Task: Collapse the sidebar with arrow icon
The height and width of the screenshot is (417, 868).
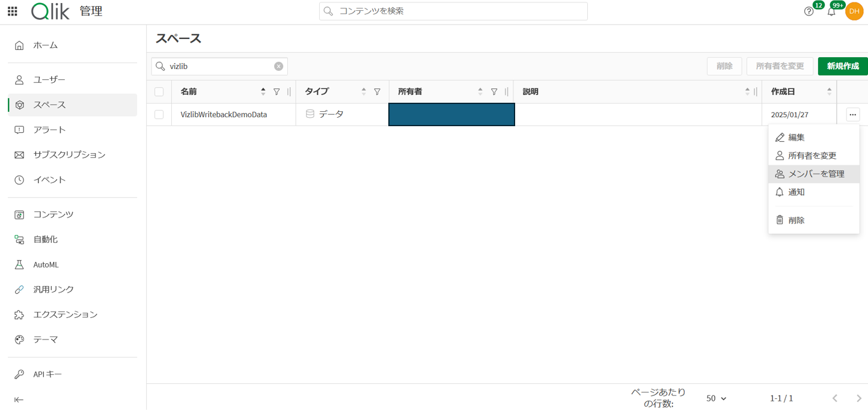Action: tap(19, 400)
